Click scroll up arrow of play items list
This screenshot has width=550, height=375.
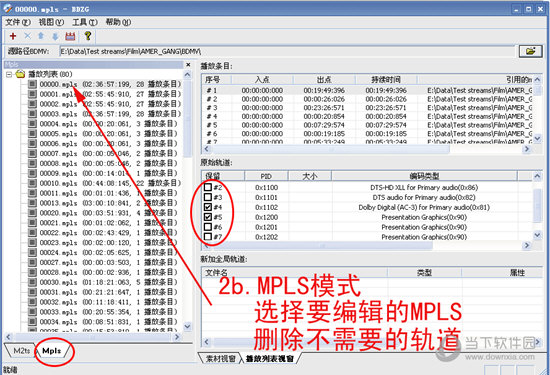pos(537,80)
